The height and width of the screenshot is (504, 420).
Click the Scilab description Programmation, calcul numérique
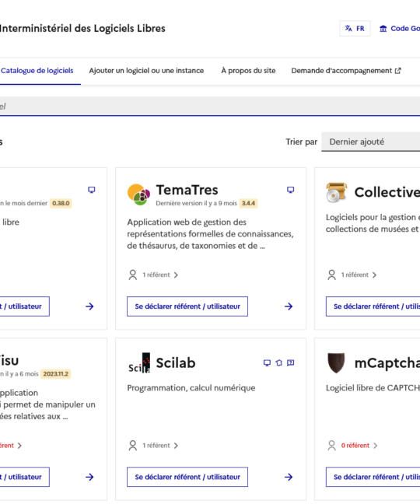coord(191,388)
